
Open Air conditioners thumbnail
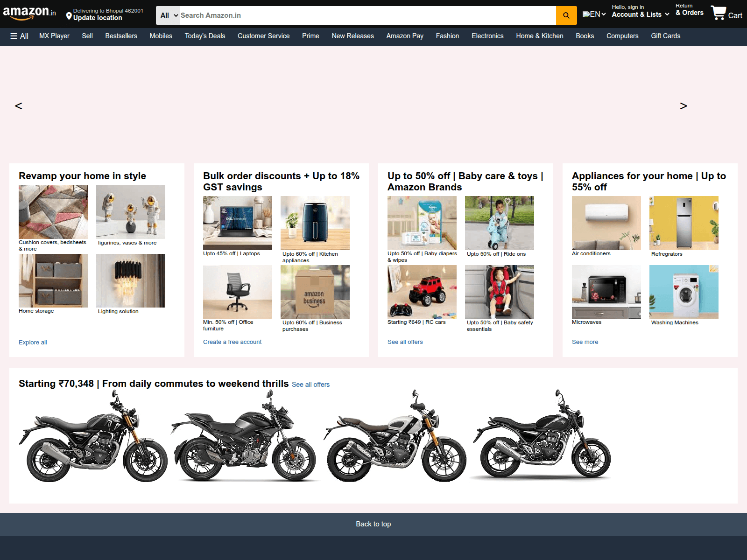click(606, 223)
